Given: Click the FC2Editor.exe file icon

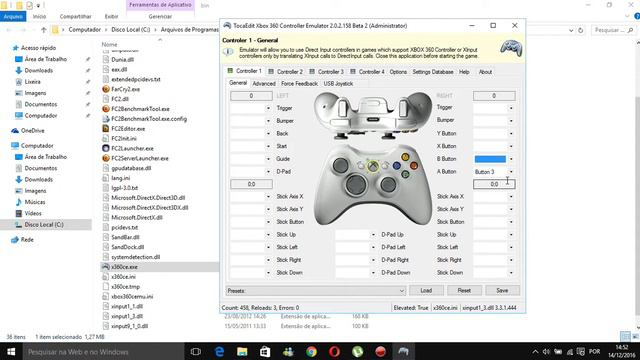Looking at the screenshot, I should pyautogui.click(x=106, y=129).
